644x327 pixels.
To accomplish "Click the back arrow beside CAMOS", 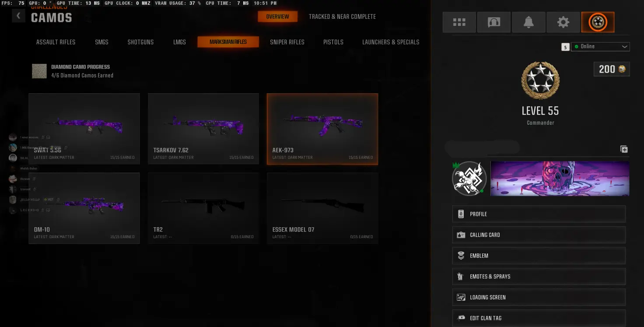I will point(18,16).
